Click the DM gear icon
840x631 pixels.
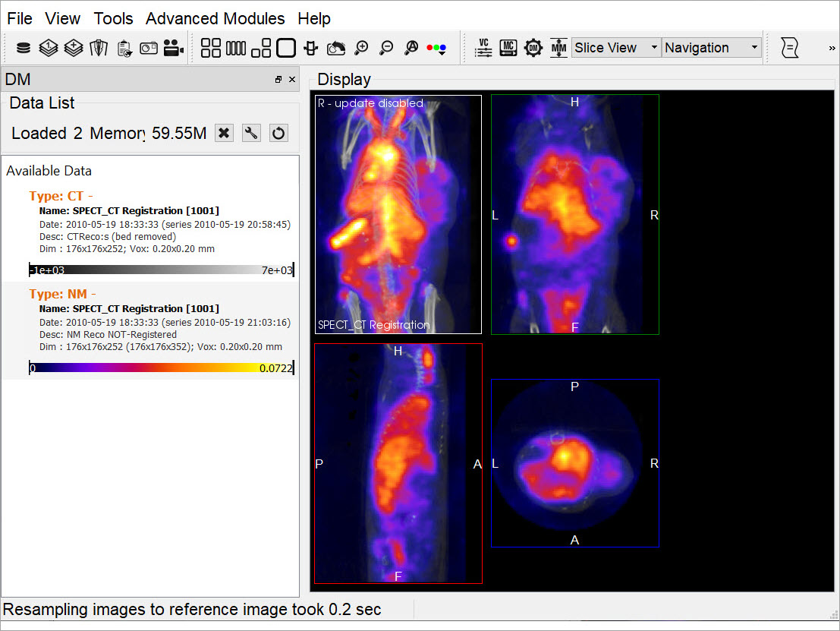click(533, 48)
